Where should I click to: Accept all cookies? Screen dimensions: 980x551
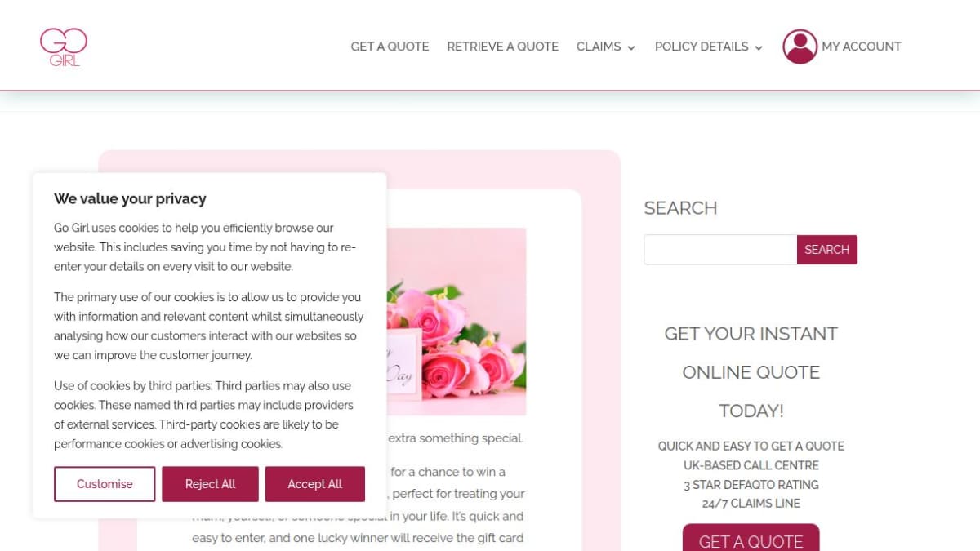tap(314, 484)
